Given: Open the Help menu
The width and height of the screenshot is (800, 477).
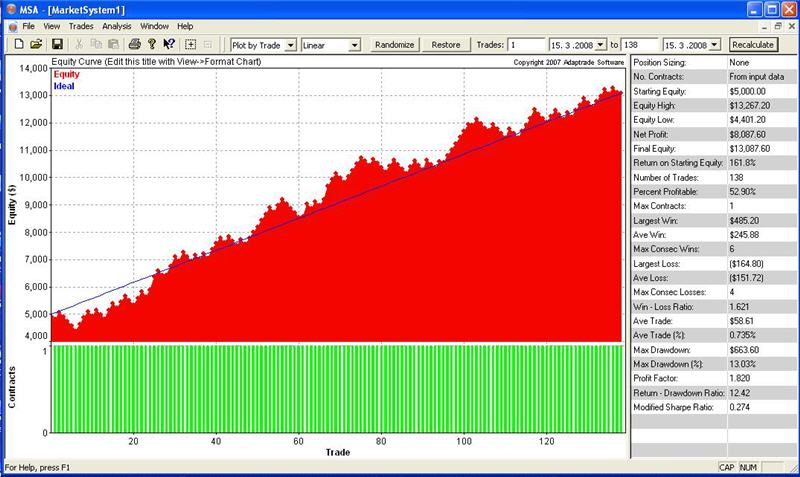Looking at the screenshot, I should coord(185,26).
